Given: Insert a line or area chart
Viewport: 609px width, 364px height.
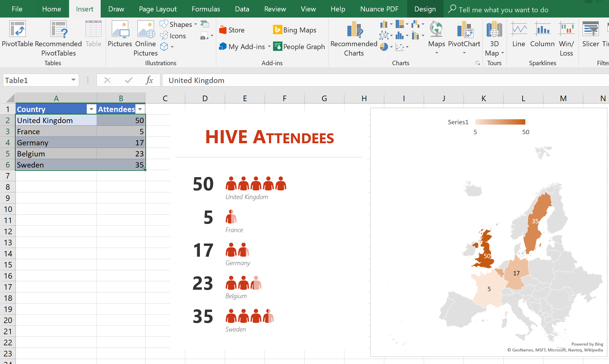Looking at the screenshot, I should point(384,36).
